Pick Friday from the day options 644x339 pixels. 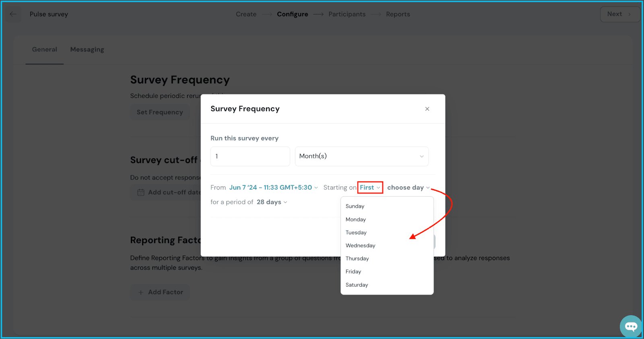[x=353, y=272]
